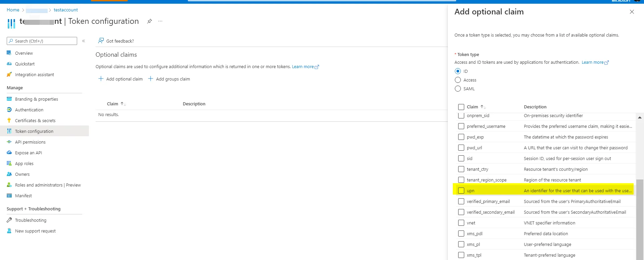
Task: Click Add optional claim button
Action: 120,79
